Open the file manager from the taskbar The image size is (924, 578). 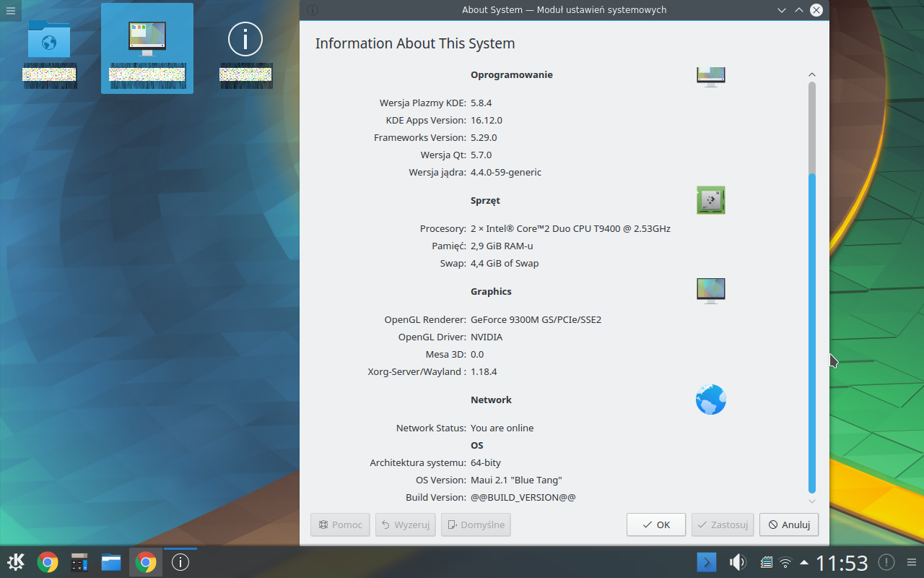click(x=111, y=562)
